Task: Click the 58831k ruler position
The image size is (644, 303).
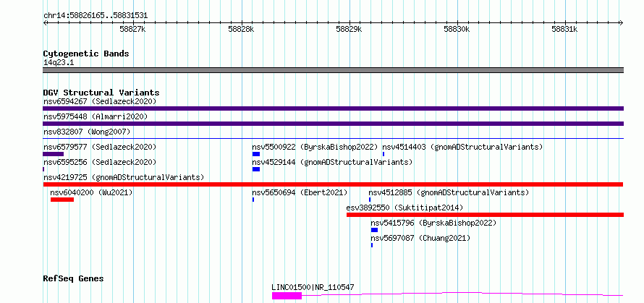Action: click(x=564, y=29)
